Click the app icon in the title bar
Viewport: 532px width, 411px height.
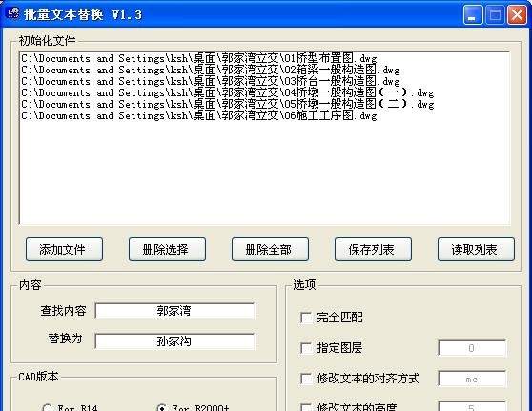[13, 14]
